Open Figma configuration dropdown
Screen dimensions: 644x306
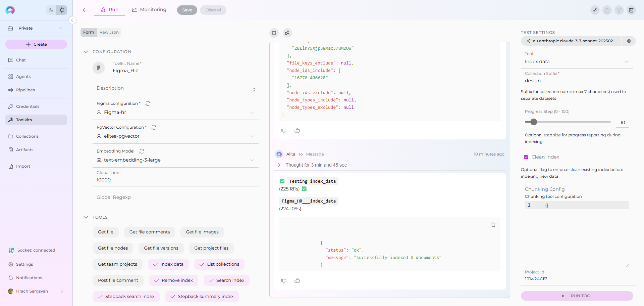coord(175,113)
